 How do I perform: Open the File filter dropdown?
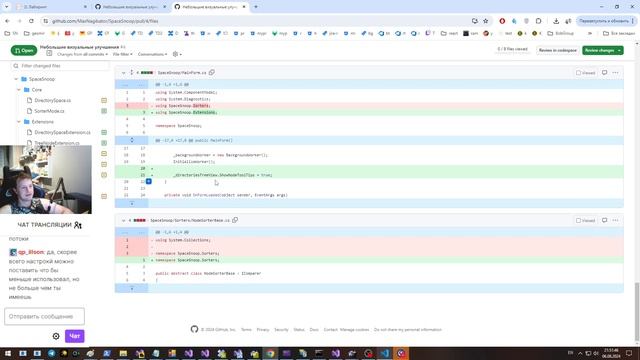[x=122, y=54]
